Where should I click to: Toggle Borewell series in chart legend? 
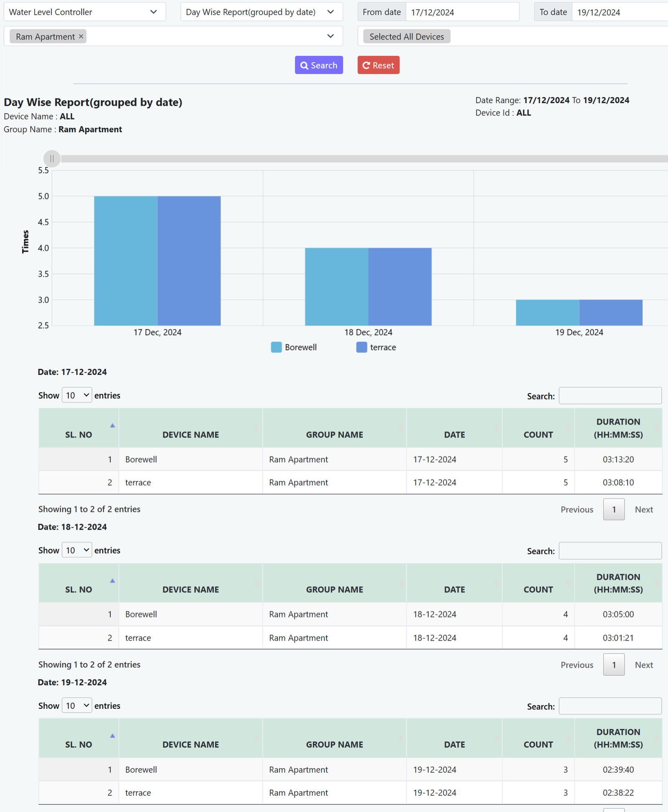pyautogui.click(x=294, y=347)
